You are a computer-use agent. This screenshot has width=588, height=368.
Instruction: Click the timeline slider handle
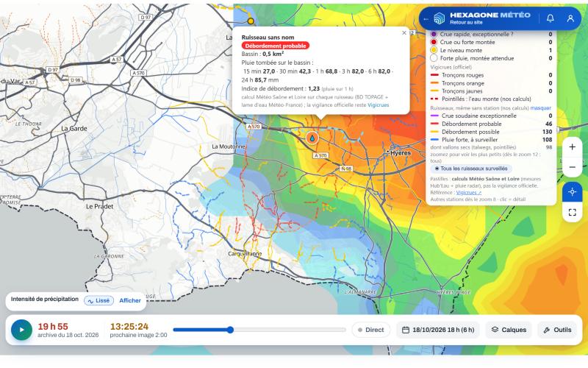click(x=230, y=330)
